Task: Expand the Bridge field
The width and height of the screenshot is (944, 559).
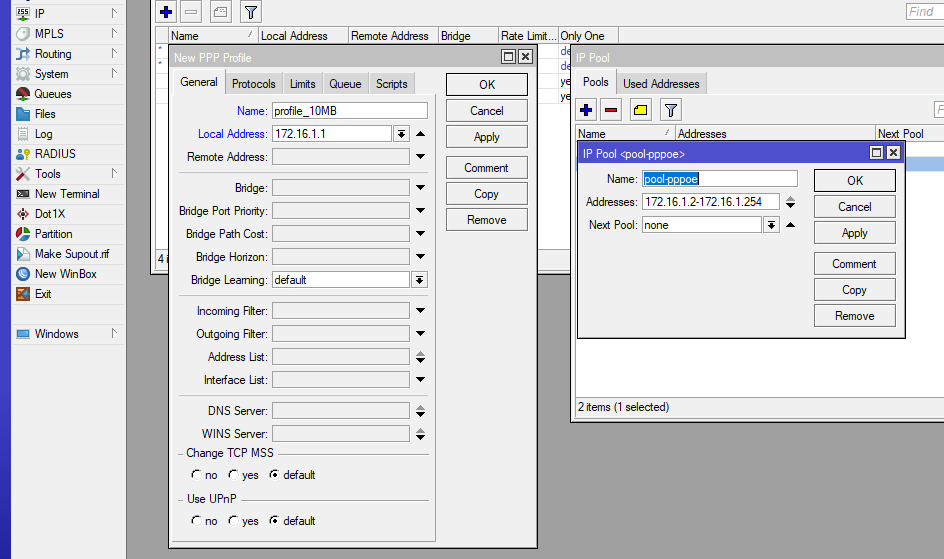Action: pyautogui.click(x=421, y=188)
